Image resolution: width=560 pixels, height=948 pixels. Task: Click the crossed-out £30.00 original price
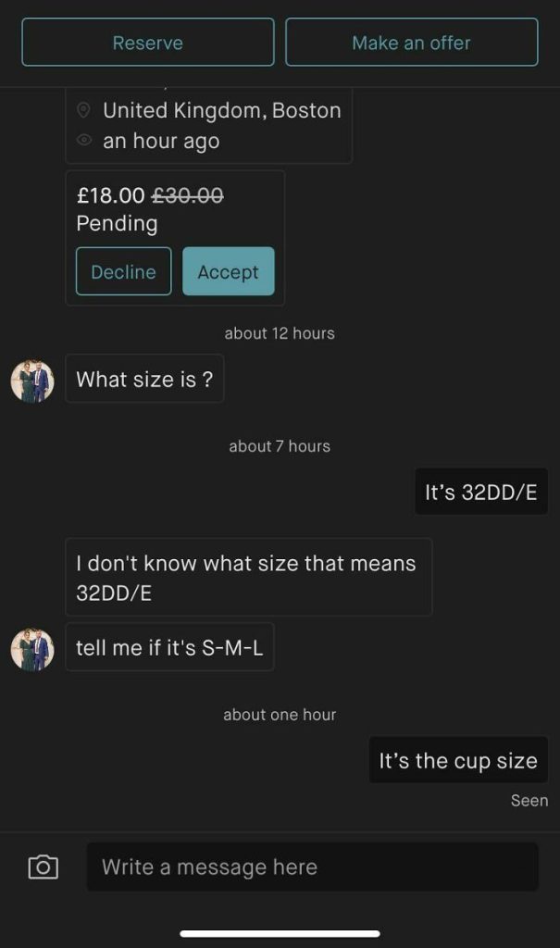[188, 195]
